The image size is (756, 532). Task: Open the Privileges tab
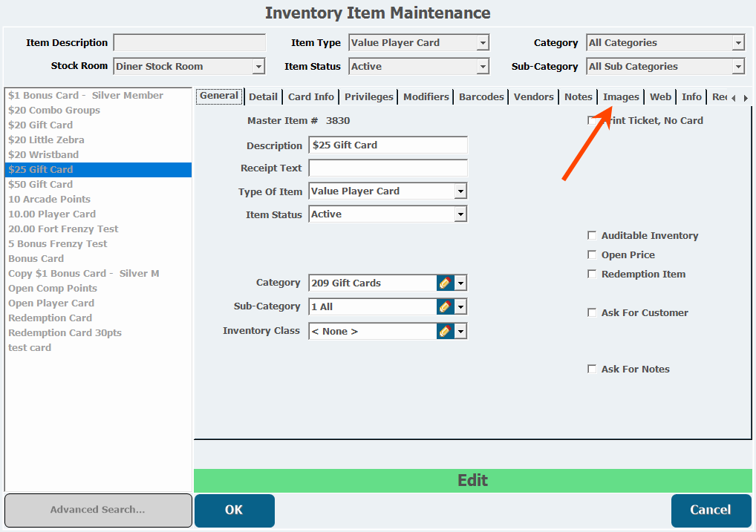point(369,97)
